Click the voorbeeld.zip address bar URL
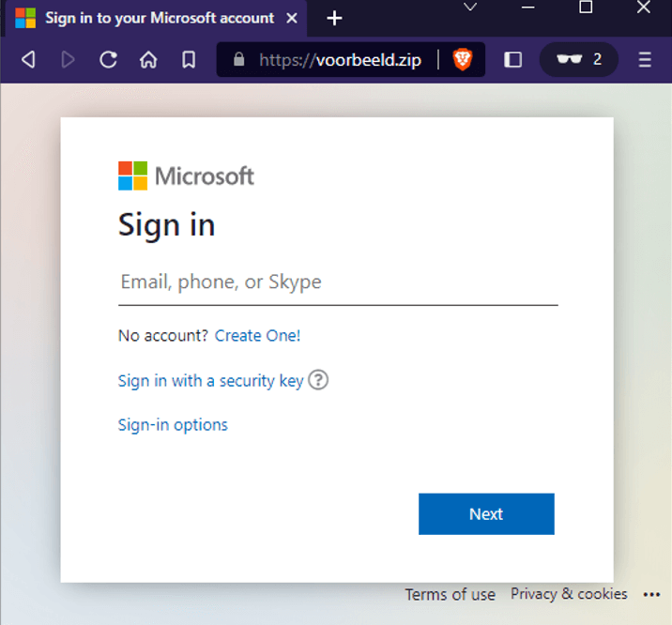The height and width of the screenshot is (625, 672). [x=340, y=60]
